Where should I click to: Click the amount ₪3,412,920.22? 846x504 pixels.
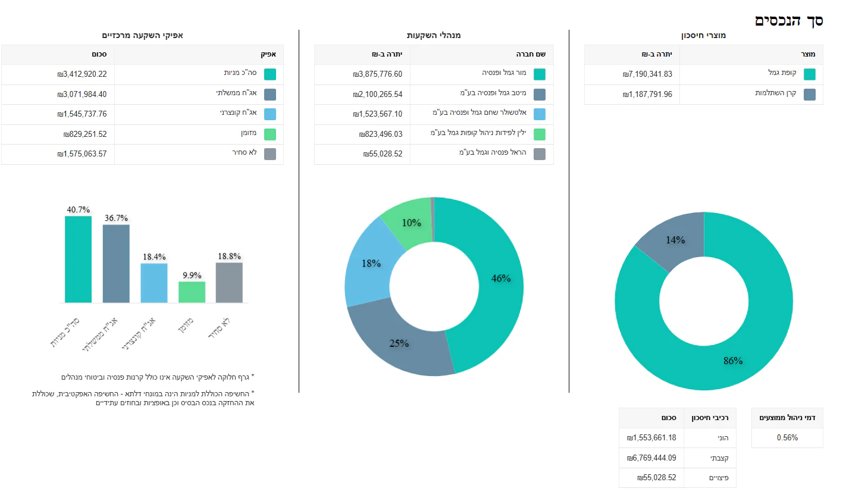click(82, 74)
